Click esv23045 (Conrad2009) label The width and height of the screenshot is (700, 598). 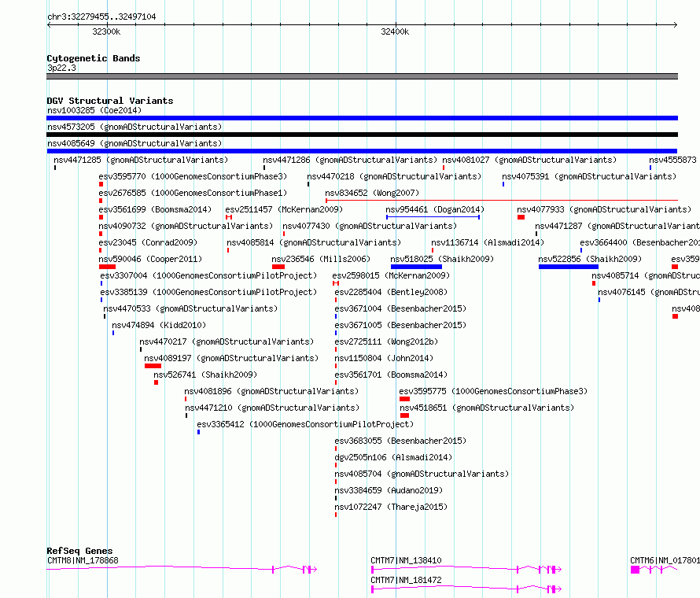148,242
